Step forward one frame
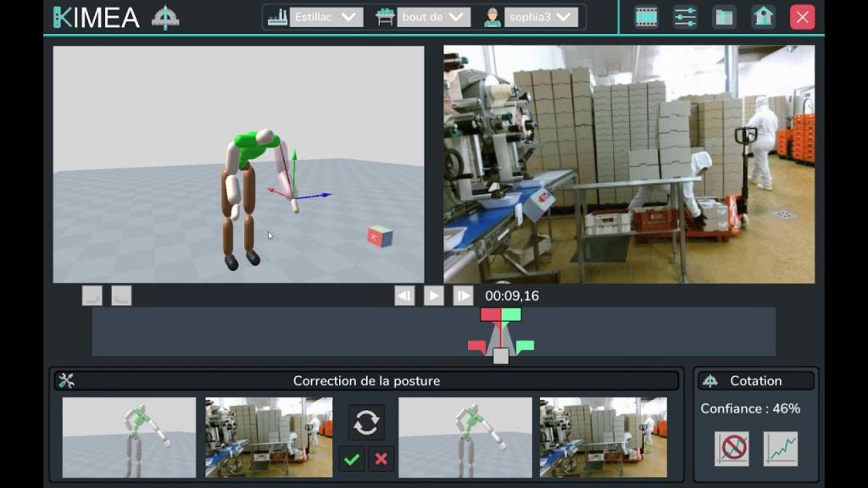868x488 pixels. click(463, 296)
